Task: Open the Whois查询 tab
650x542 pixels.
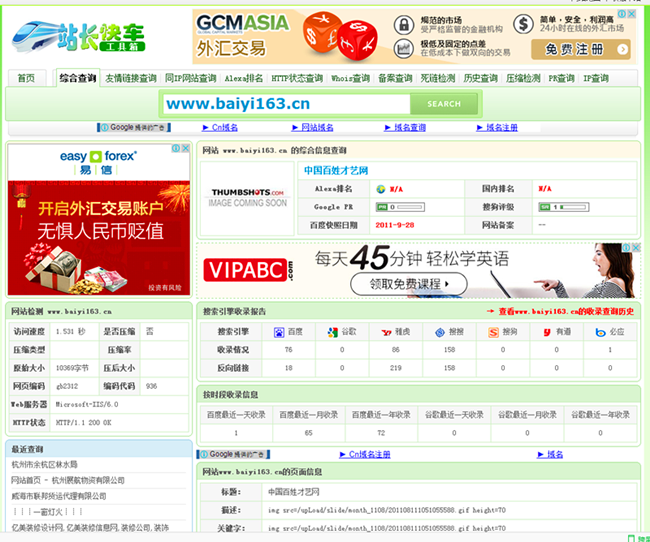Action: (x=349, y=78)
